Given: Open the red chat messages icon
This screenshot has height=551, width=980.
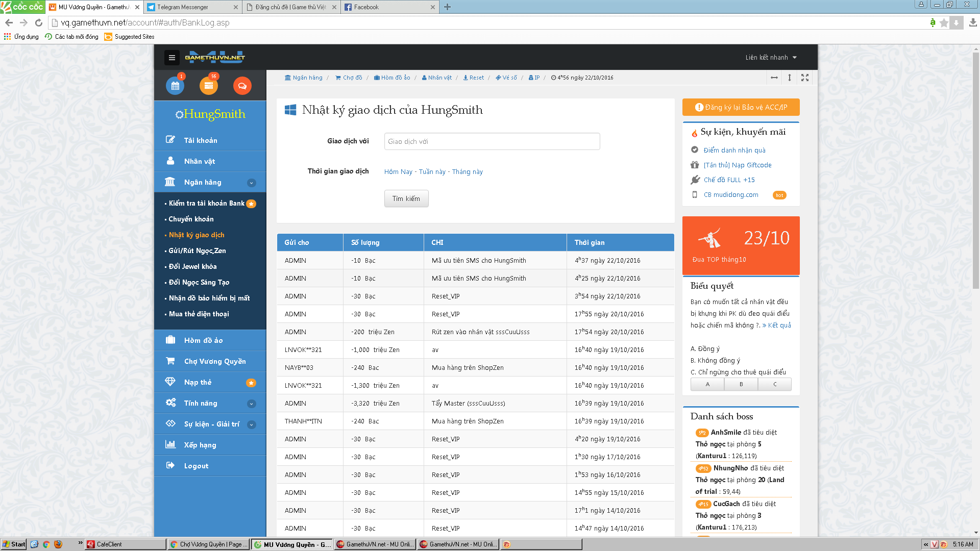Looking at the screenshot, I should pyautogui.click(x=242, y=86).
